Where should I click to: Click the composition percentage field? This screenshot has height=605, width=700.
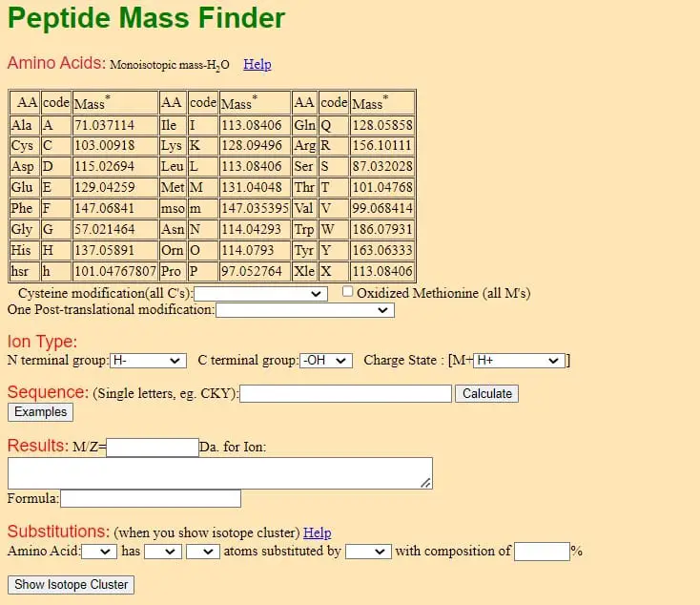(542, 552)
